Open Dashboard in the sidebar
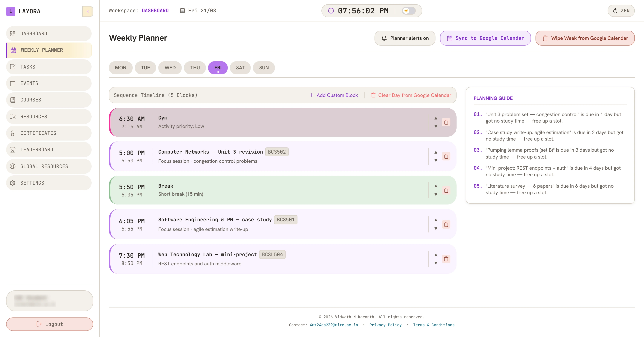 (49, 34)
